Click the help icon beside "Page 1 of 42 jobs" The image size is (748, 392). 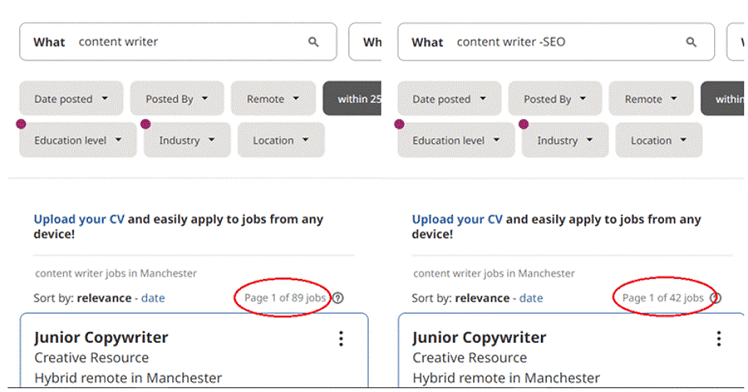716,298
